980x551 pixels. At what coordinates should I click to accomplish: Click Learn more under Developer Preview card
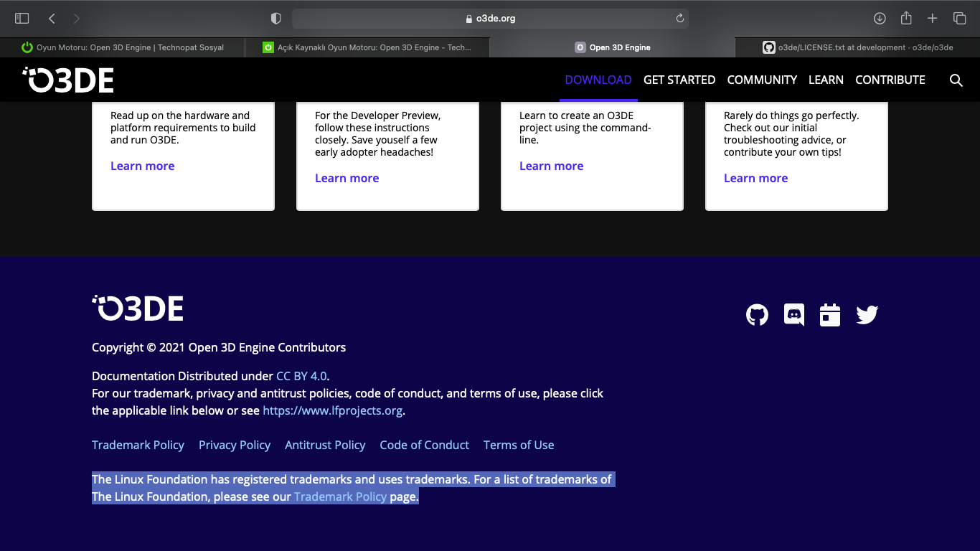(347, 178)
